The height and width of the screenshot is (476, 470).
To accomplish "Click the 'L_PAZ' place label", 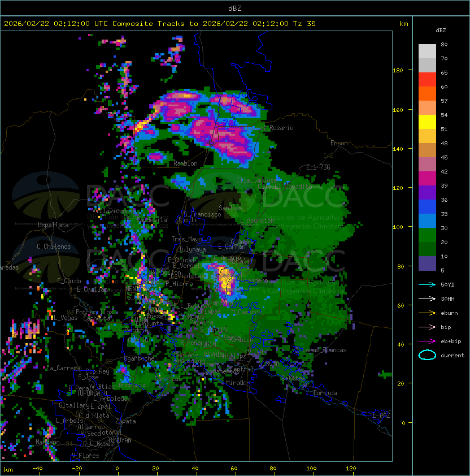I will click(381, 416).
